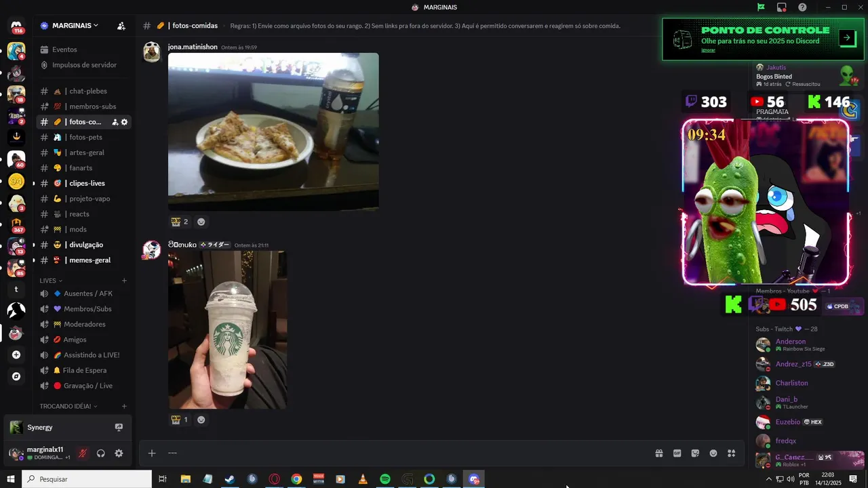Open Windows notification center icon
This screenshot has width=868, height=488.
point(853,479)
